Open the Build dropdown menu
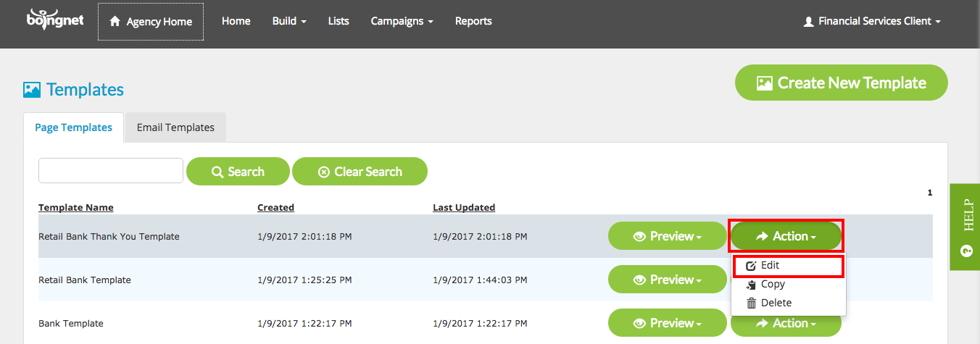980x344 pixels. pyautogui.click(x=289, y=21)
